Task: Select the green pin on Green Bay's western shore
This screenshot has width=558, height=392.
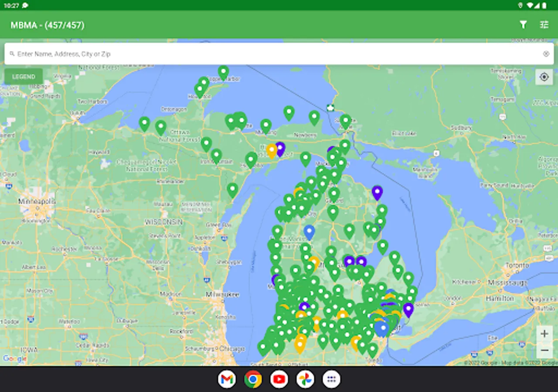Action: [232, 190]
